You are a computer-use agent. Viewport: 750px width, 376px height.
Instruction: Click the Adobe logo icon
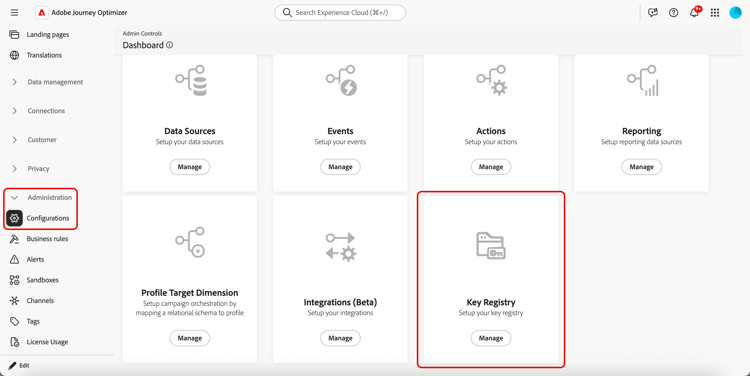pyautogui.click(x=42, y=12)
